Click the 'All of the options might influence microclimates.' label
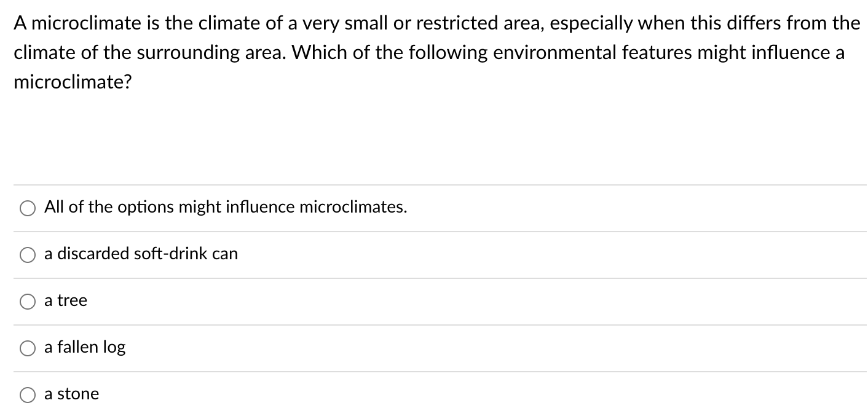Image resolution: width=868 pixels, height=419 pixels. point(226,208)
